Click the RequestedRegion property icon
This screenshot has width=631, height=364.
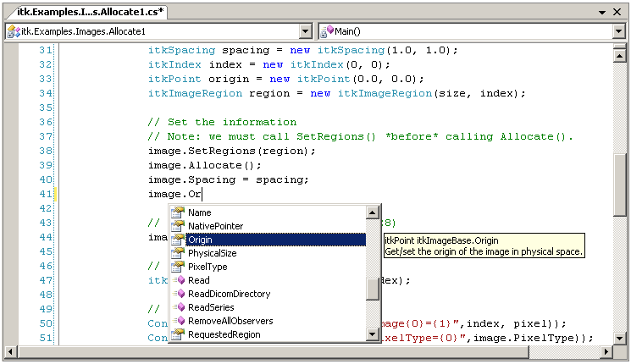coord(178,334)
